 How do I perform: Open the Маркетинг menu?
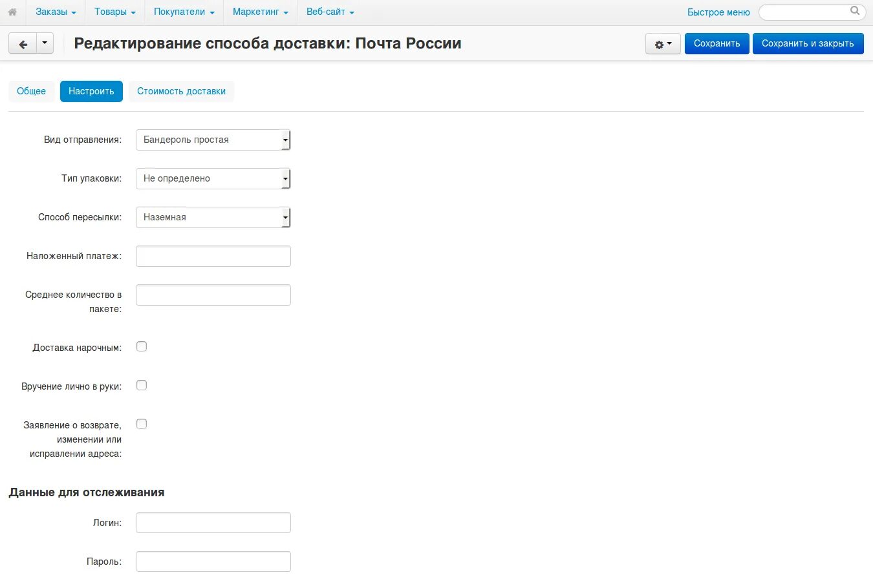261,12
